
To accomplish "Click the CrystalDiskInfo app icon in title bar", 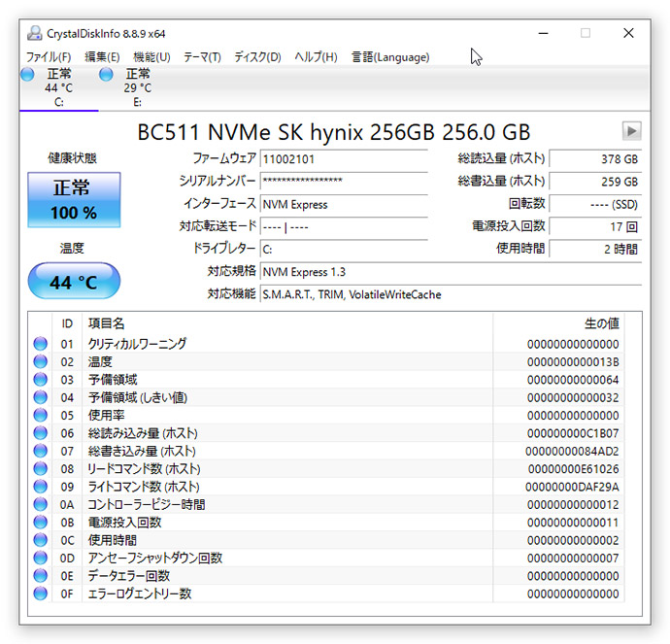I will click(x=35, y=33).
